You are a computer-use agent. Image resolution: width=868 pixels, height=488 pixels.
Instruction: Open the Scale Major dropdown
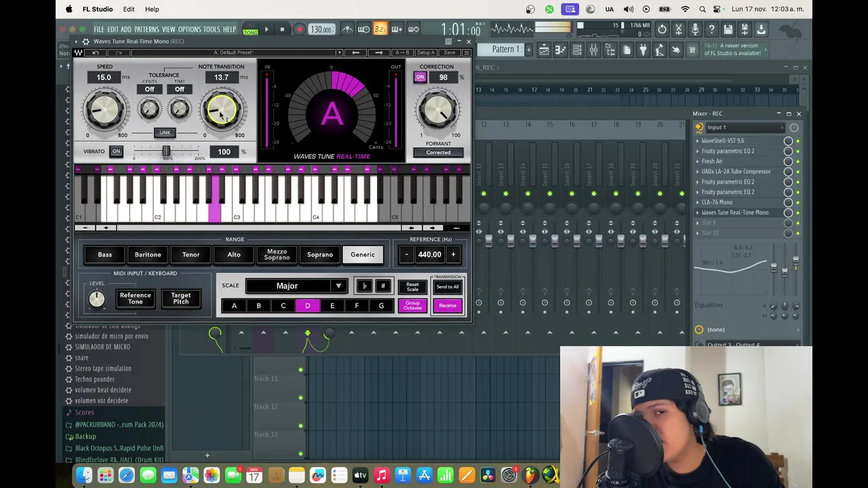pyautogui.click(x=297, y=286)
